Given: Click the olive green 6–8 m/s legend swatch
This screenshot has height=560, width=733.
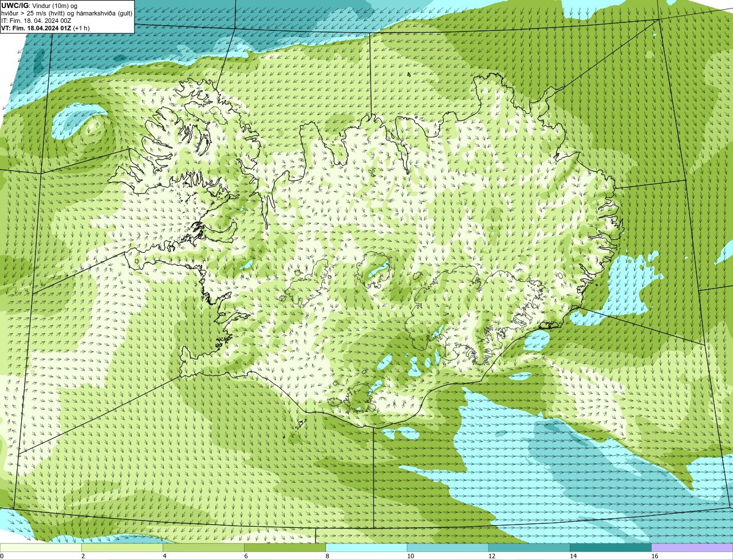Looking at the screenshot, I should coord(285,548).
